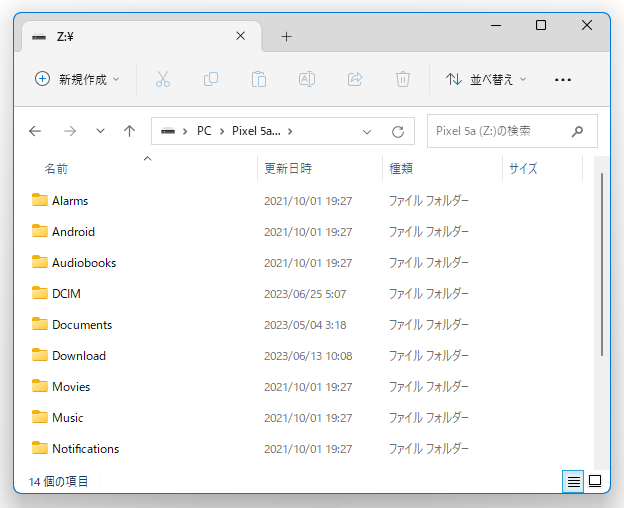Click PC in the breadcrumb path
The width and height of the screenshot is (624, 508).
(204, 131)
